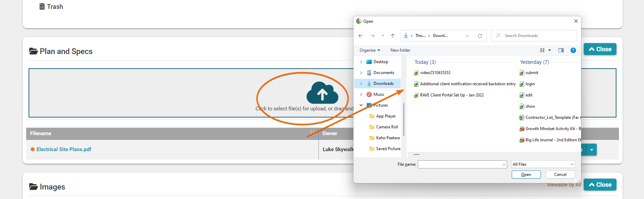Image resolution: width=644 pixels, height=199 pixels.
Task: Open the Camera Roll folder
Action: [x=387, y=127]
